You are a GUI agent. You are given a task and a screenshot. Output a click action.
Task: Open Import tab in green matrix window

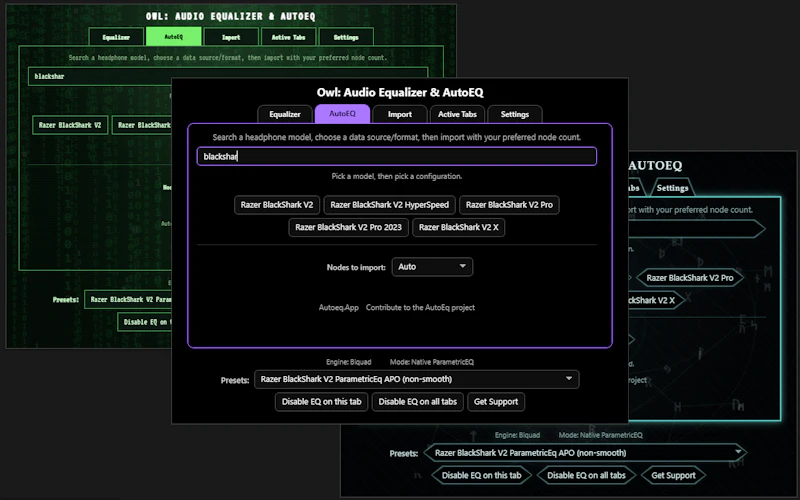click(x=231, y=37)
